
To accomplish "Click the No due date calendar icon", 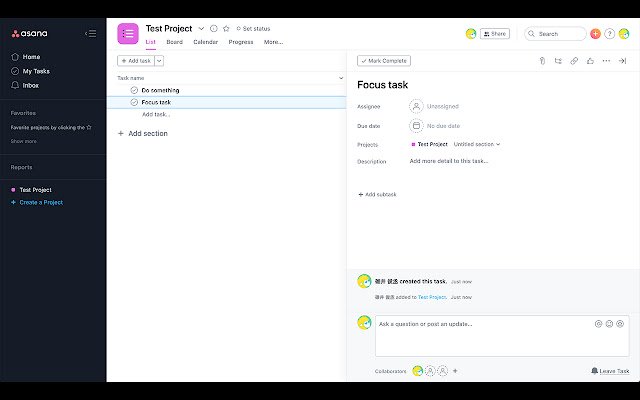I will pyautogui.click(x=416, y=126).
